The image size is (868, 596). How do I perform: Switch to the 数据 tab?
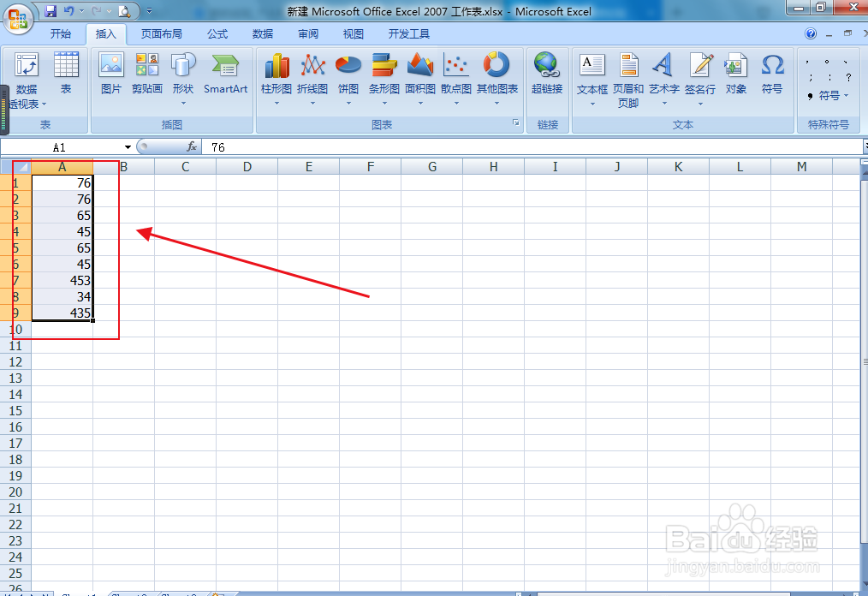263,33
